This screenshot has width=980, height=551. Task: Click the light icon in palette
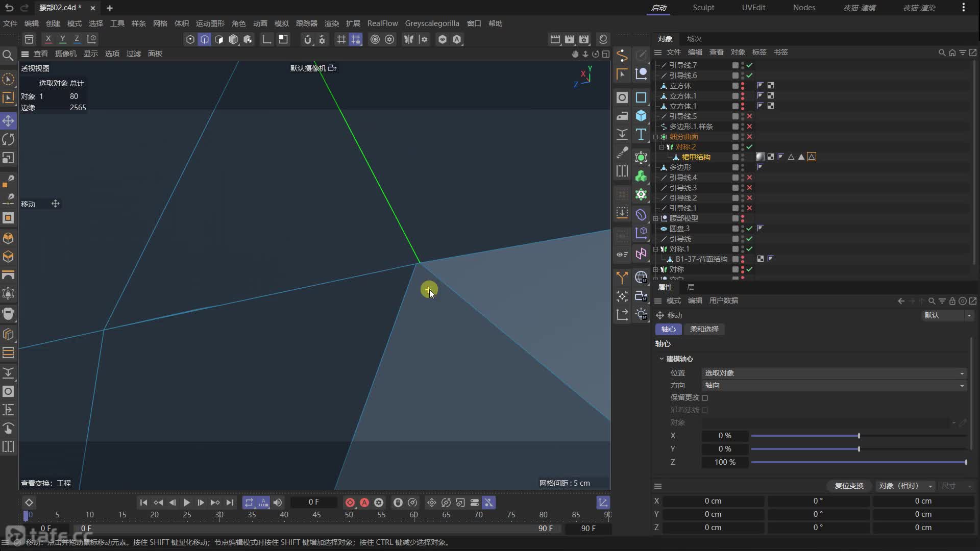641,314
